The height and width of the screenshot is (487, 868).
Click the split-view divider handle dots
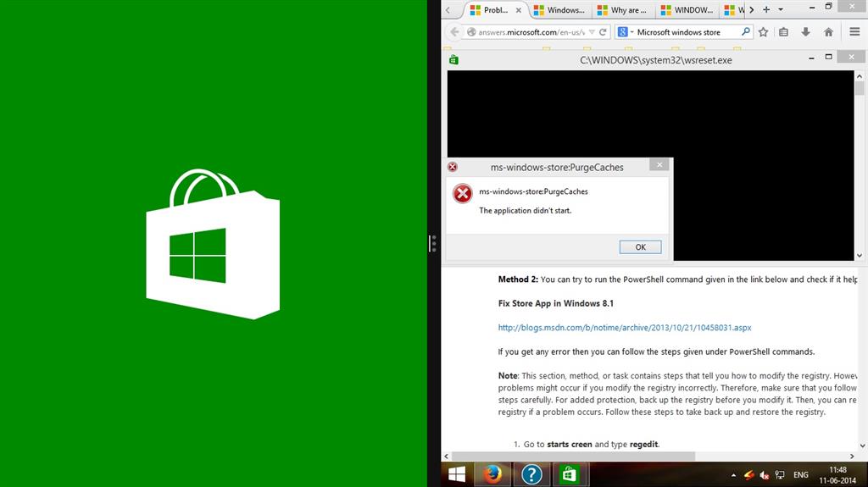(433, 244)
